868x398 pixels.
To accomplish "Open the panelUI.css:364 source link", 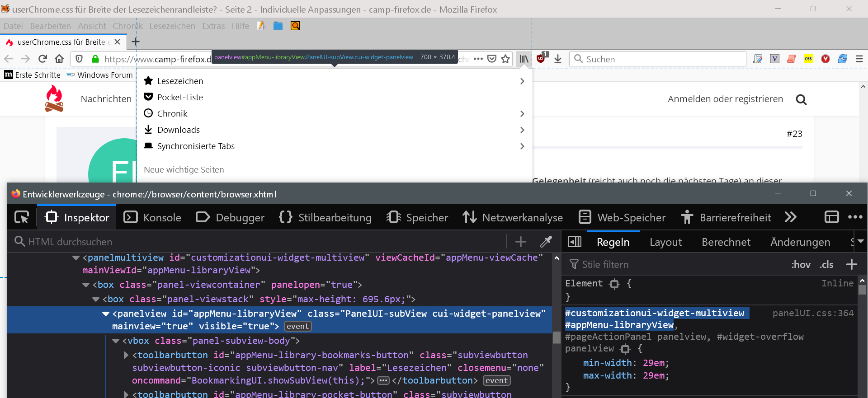I will tap(813, 313).
